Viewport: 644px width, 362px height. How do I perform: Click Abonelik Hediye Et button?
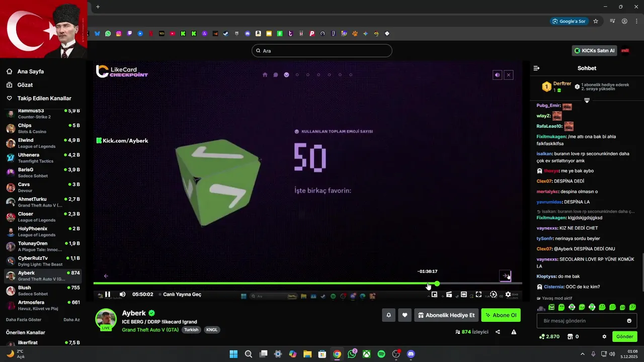pos(446,315)
